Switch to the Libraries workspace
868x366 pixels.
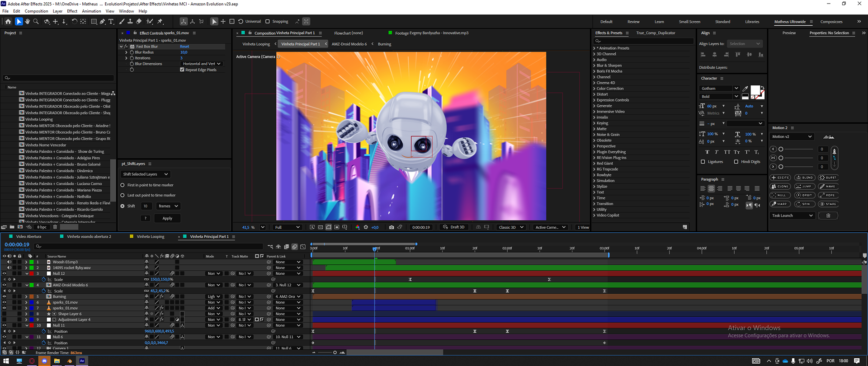click(752, 22)
